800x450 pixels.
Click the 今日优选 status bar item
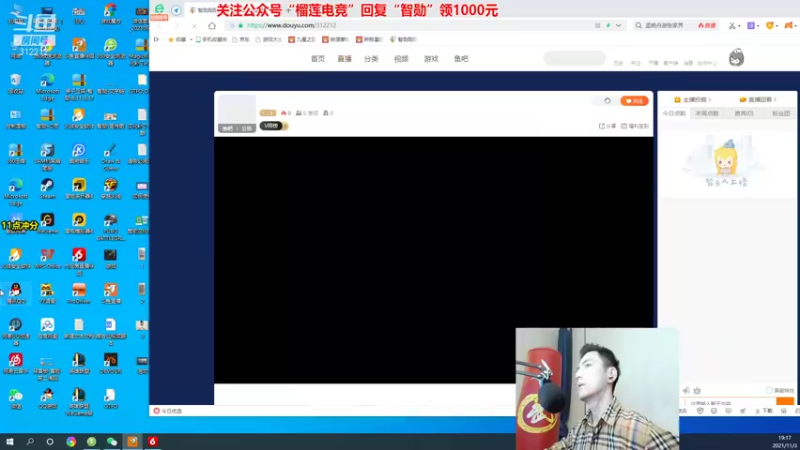(x=168, y=411)
